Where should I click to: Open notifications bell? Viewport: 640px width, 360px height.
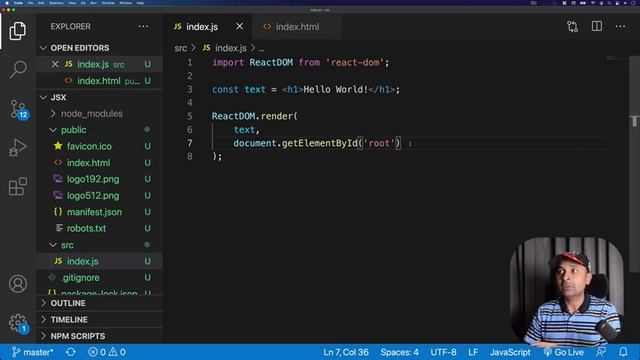623,352
